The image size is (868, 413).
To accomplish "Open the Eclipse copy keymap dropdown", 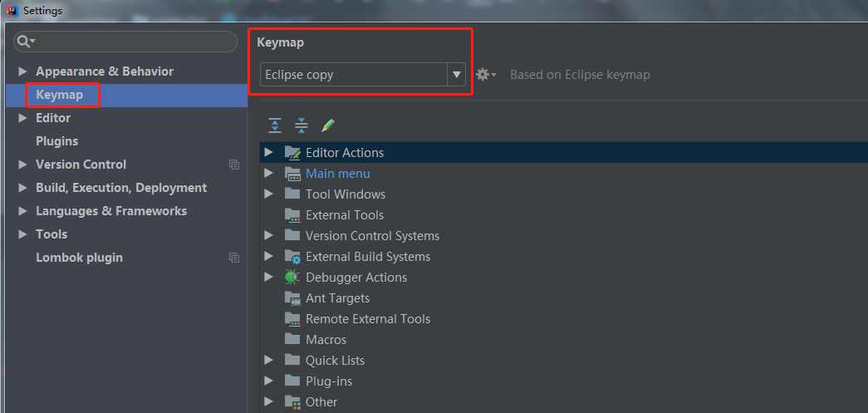I will [456, 75].
